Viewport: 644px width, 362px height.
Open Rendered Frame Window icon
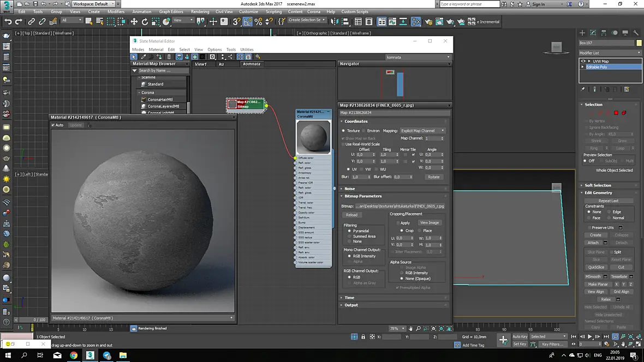click(439, 21)
